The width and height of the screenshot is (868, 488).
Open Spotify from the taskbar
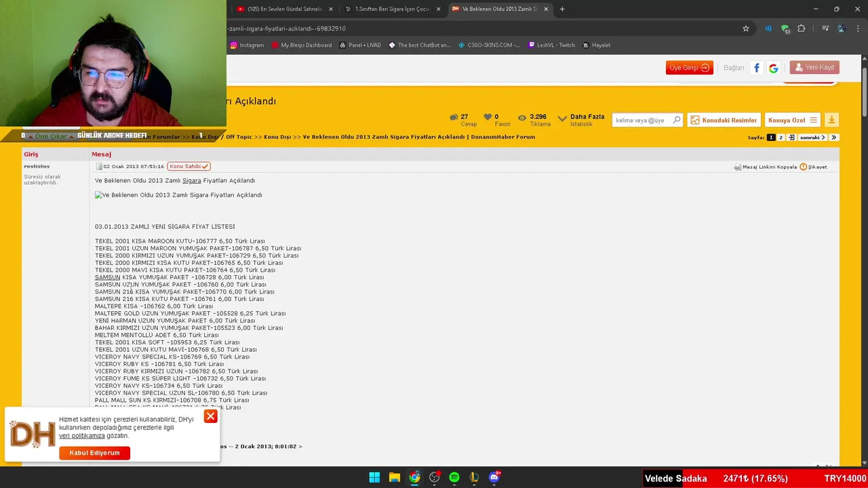(454, 477)
